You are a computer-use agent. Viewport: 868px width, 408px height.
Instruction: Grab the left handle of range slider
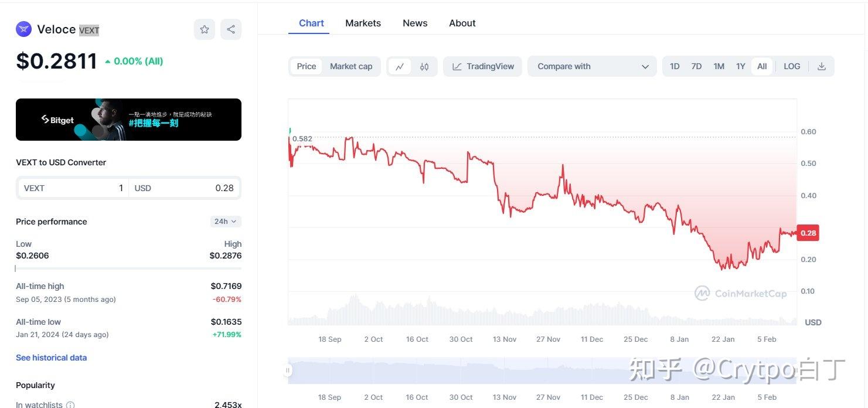point(288,370)
